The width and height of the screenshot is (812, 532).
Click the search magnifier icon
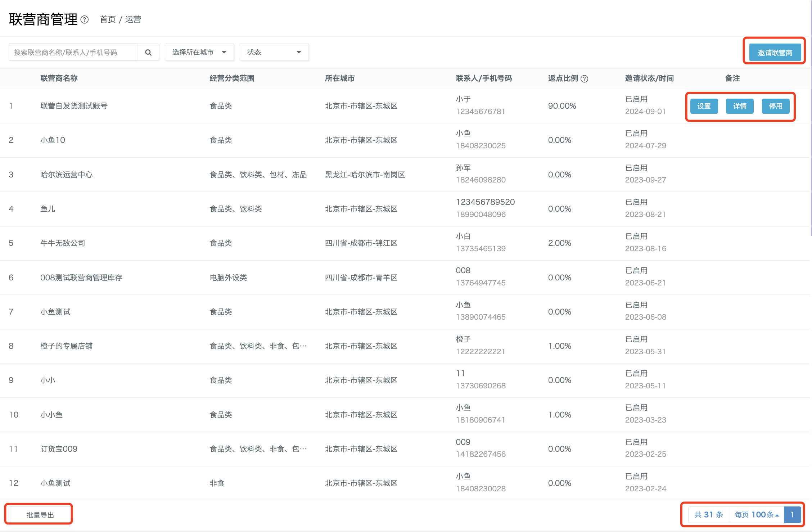[148, 53]
